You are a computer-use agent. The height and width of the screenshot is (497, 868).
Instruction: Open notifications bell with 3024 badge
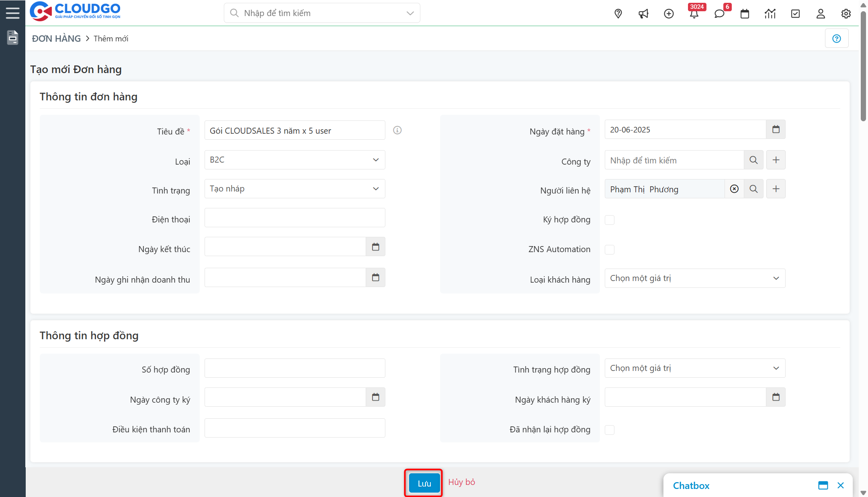(694, 14)
